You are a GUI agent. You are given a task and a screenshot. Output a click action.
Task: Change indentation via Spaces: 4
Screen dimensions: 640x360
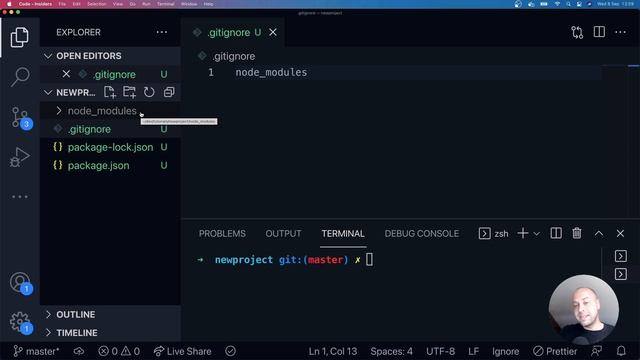pyautogui.click(x=391, y=351)
